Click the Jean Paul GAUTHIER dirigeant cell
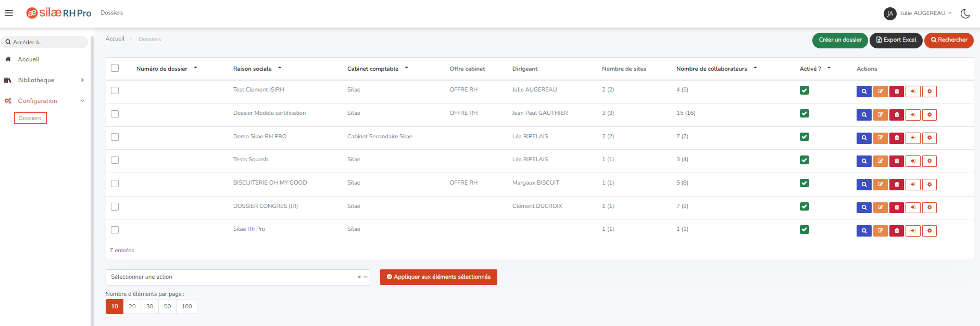This screenshot has height=326, width=980. (x=539, y=113)
